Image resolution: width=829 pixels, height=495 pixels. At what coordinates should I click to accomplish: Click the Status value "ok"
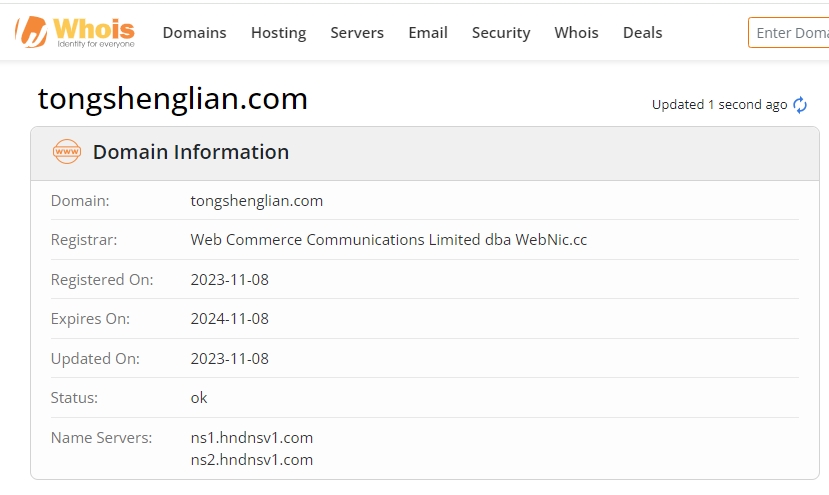[199, 398]
